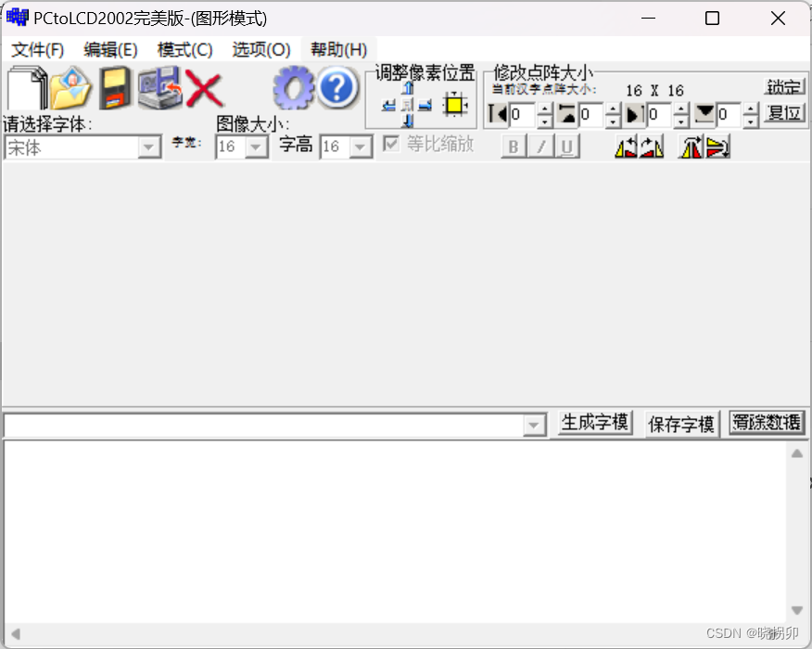Click the 复位 reset button
The image size is (812, 649).
[784, 112]
